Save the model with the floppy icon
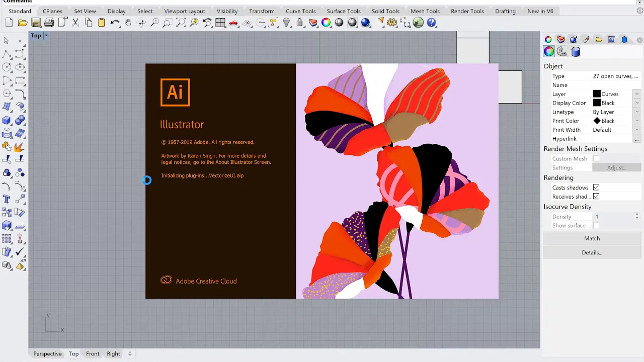The width and height of the screenshot is (644, 362). click(36, 22)
